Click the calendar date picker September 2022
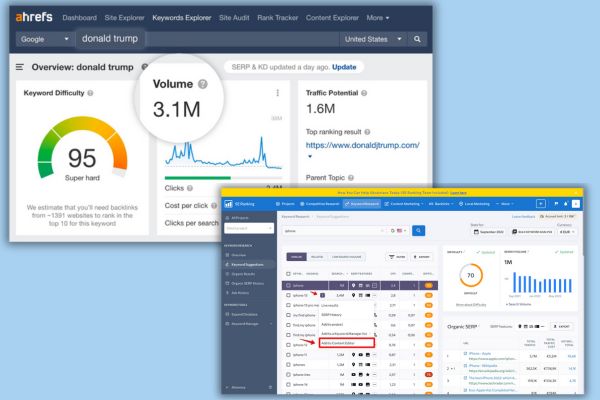This screenshot has width=600, height=400. point(488,232)
